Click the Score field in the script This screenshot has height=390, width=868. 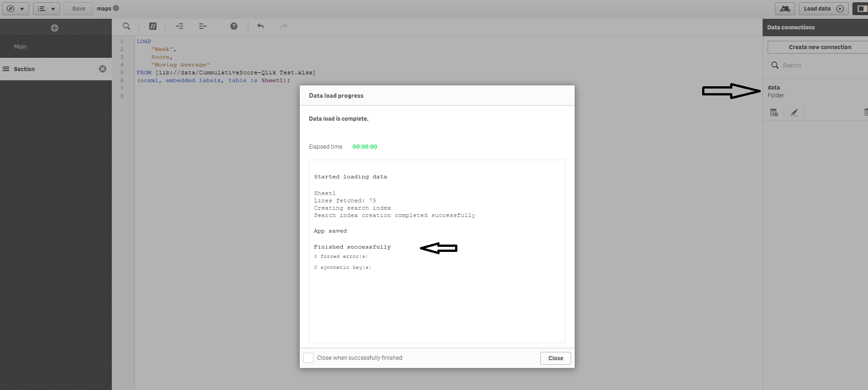[x=160, y=57]
